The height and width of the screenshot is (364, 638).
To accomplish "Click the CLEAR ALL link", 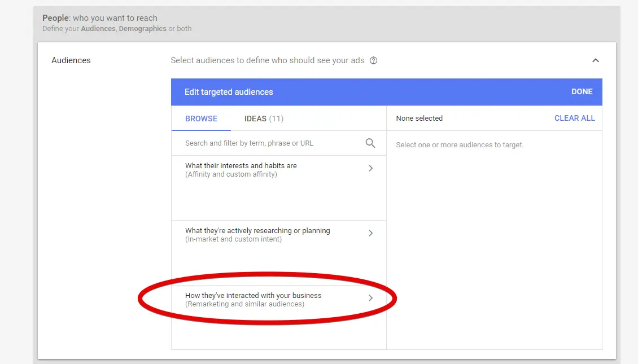I will (x=574, y=118).
